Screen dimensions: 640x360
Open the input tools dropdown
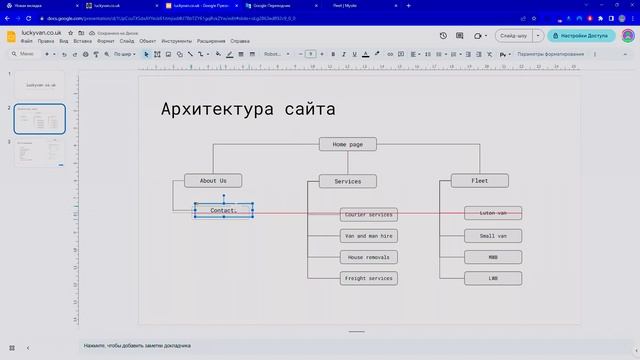coord(505,54)
